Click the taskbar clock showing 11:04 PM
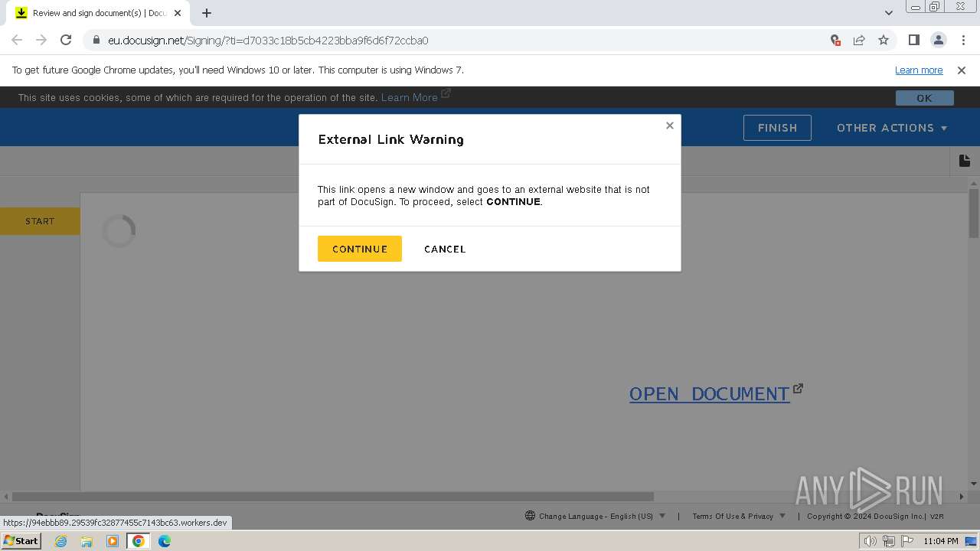This screenshot has height=551, width=980. point(941,541)
